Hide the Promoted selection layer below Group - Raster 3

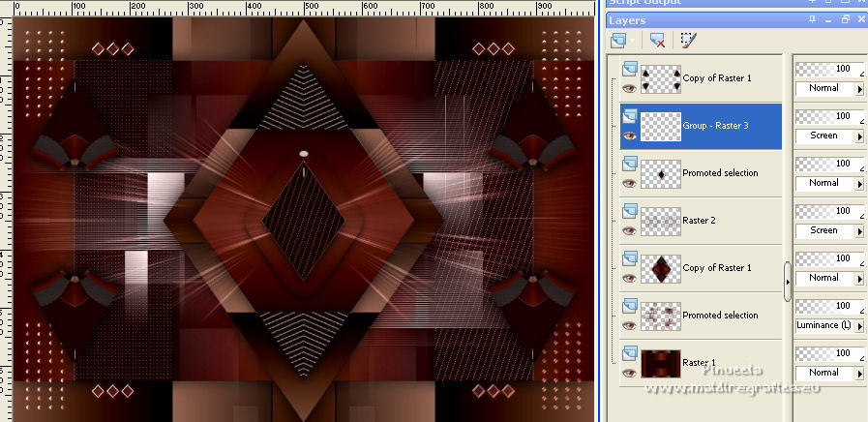pyautogui.click(x=629, y=183)
